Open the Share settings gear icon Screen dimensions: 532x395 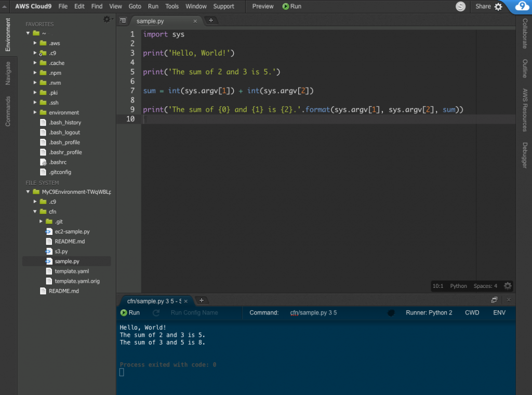498,7
